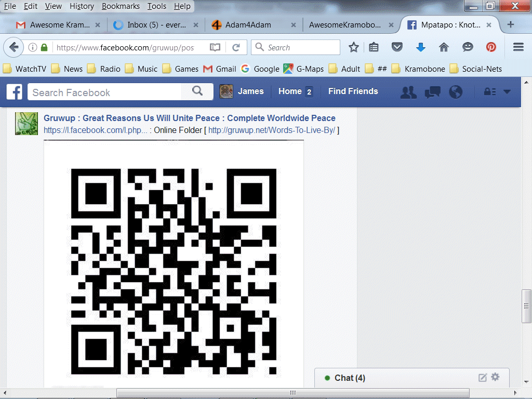This screenshot has height=399, width=532.
Task: Go to James profile link
Action: tap(251, 91)
